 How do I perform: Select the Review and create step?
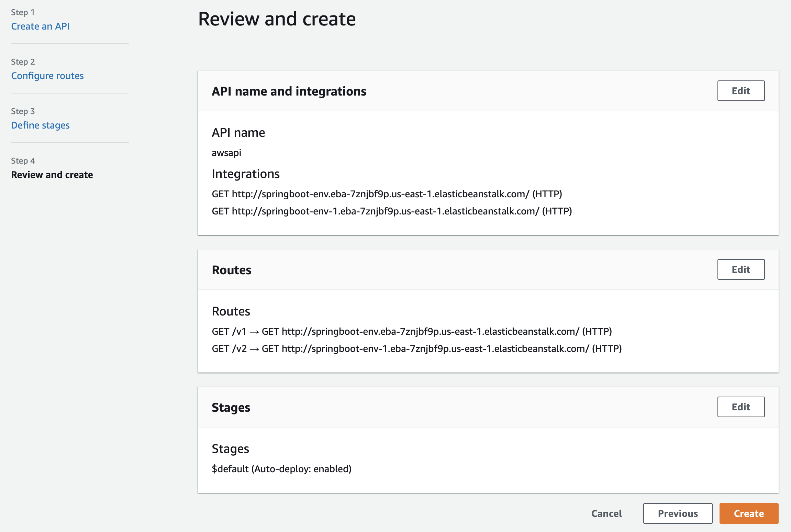(x=52, y=175)
